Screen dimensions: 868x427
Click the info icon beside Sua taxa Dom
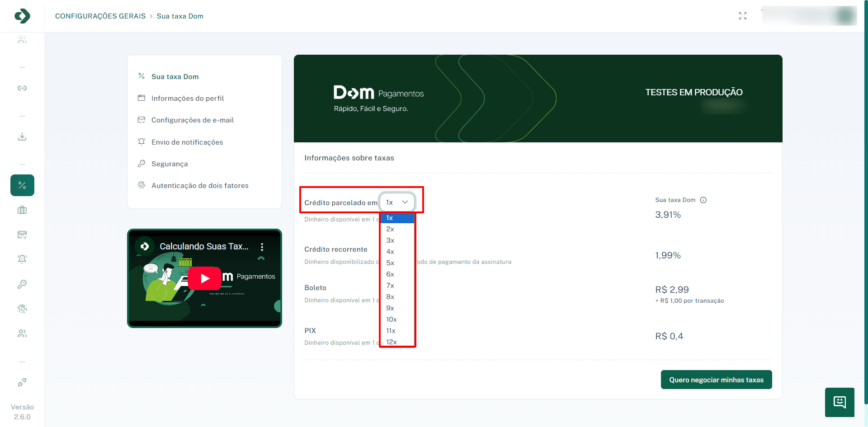click(703, 200)
